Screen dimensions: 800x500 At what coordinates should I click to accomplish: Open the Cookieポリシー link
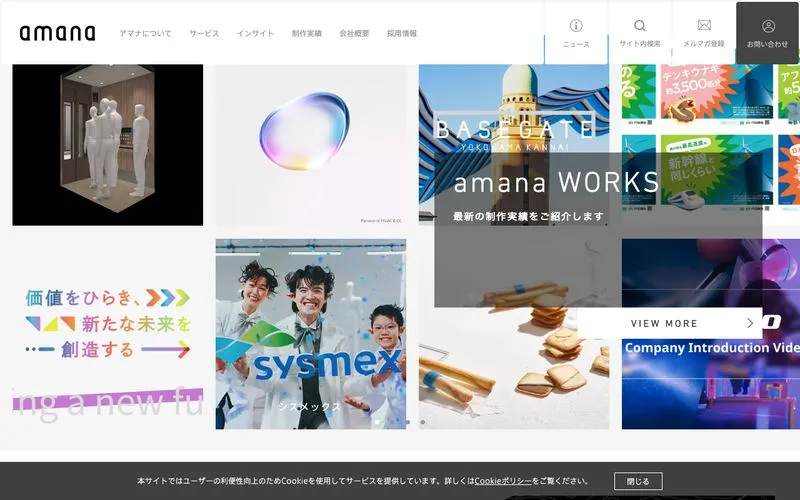point(503,481)
